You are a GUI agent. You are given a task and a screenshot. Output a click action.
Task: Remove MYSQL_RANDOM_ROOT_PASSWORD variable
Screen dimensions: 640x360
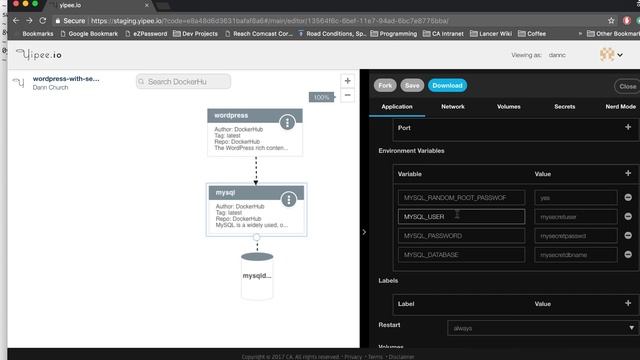[628, 198]
